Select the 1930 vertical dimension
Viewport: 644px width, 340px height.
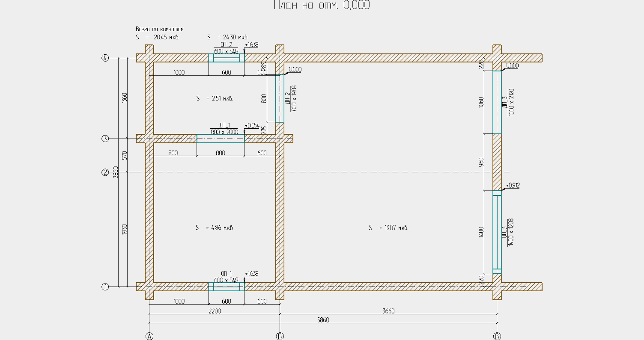tap(125, 229)
